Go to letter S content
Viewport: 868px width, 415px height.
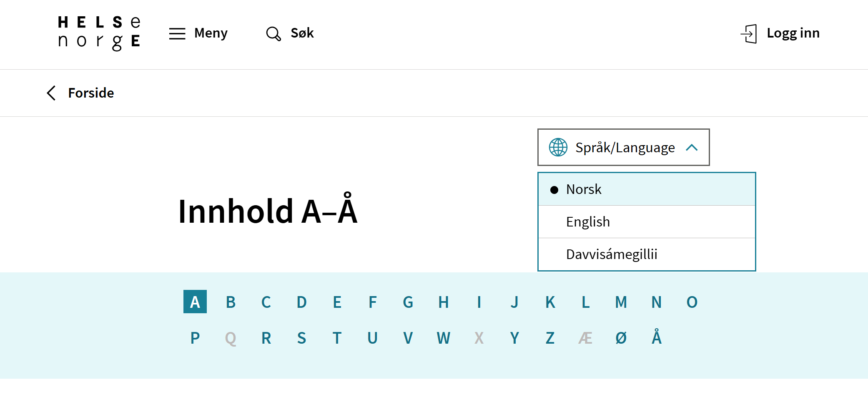click(x=301, y=338)
